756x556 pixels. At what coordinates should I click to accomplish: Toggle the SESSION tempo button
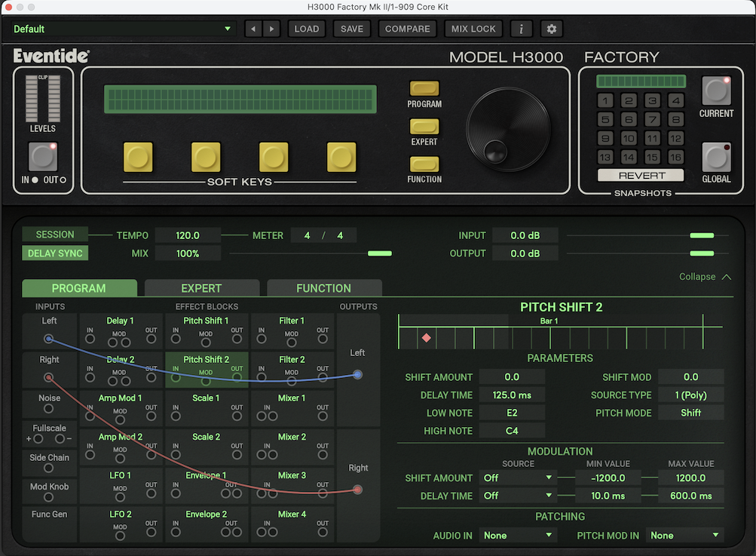point(55,235)
